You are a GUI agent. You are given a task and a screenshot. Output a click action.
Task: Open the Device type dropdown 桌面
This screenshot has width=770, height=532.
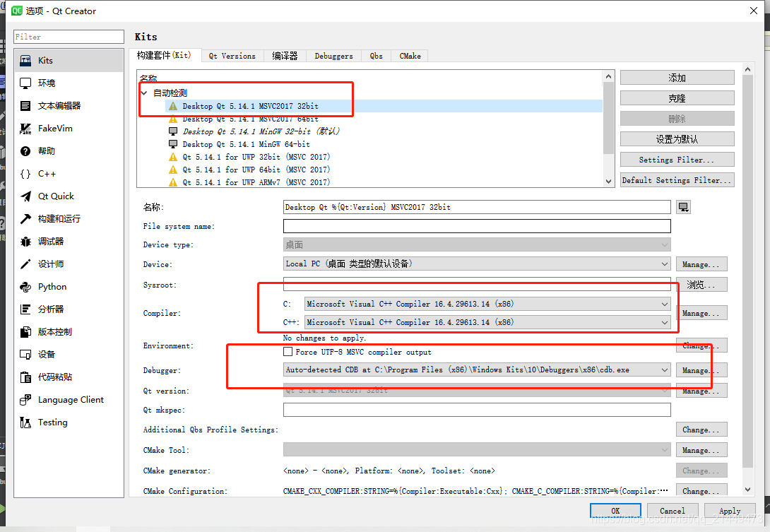pos(477,244)
